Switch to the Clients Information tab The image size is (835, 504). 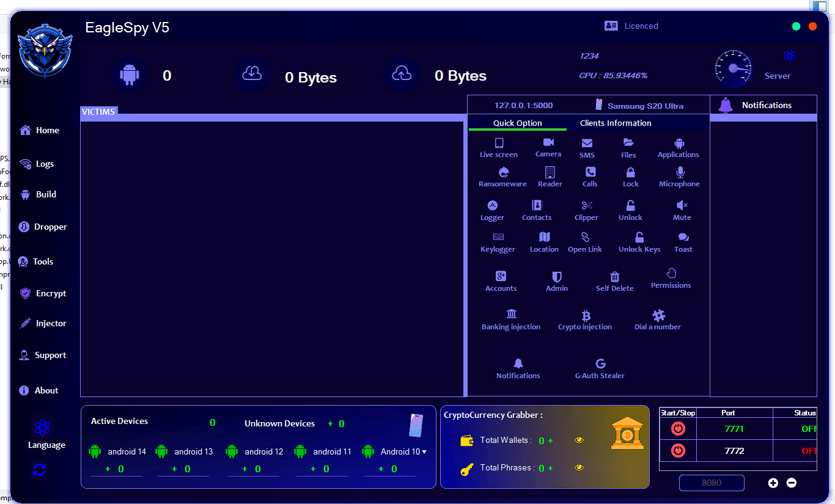coord(616,123)
